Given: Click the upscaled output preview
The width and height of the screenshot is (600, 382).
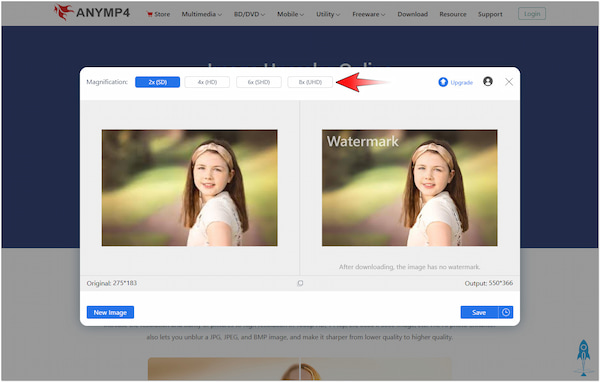Looking at the screenshot, I should 409,188.
